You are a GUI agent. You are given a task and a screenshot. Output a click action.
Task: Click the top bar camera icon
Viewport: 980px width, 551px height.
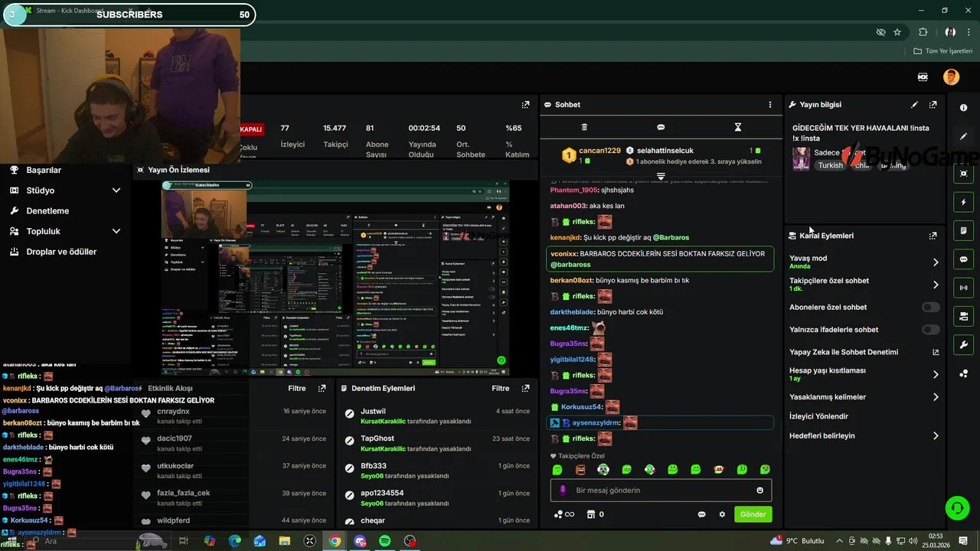click(923, 77)
